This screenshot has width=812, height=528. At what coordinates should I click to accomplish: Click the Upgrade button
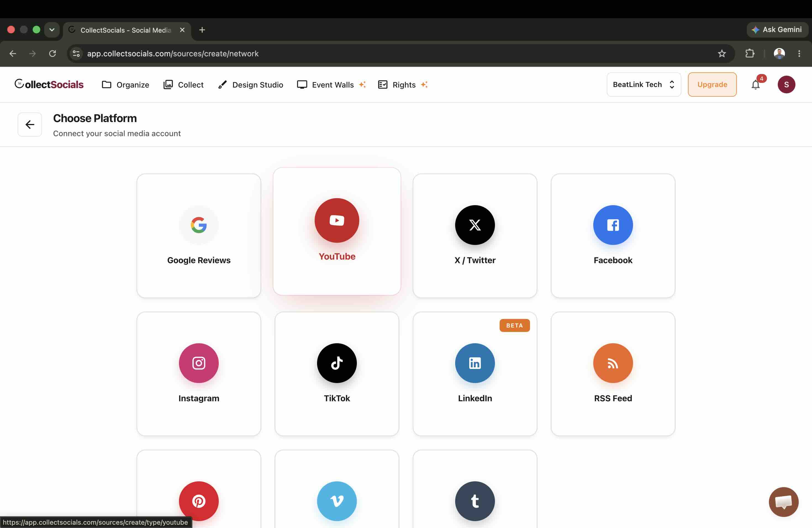(712, 85)
